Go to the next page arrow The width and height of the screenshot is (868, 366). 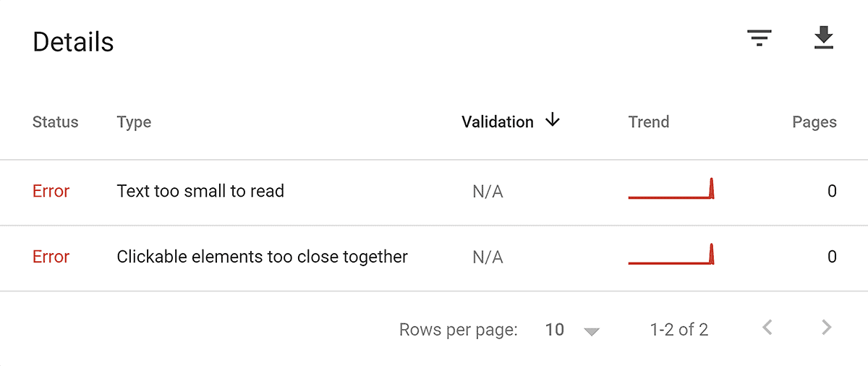point(826,328)
